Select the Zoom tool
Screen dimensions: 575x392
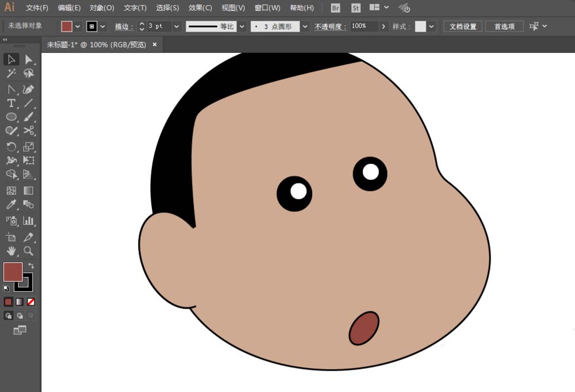[28, 251]
